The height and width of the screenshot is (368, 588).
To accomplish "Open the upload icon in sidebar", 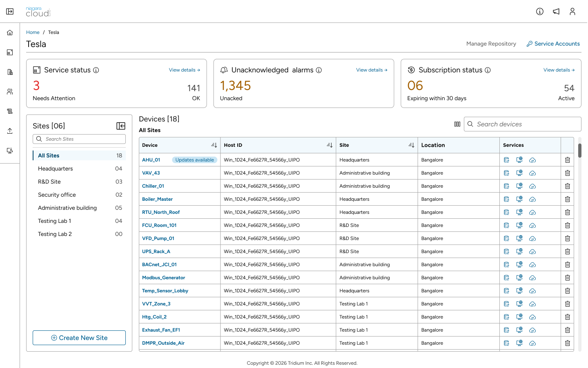I will 10,131.
